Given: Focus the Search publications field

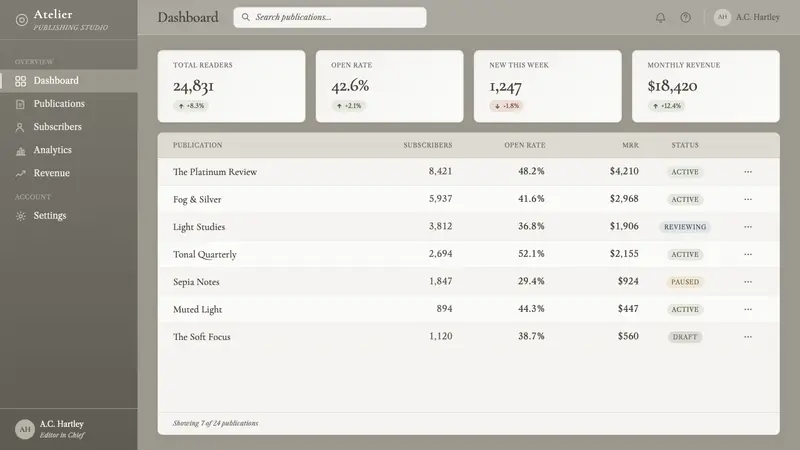Looking at the screenshot, I should click(x=330, y=17).
